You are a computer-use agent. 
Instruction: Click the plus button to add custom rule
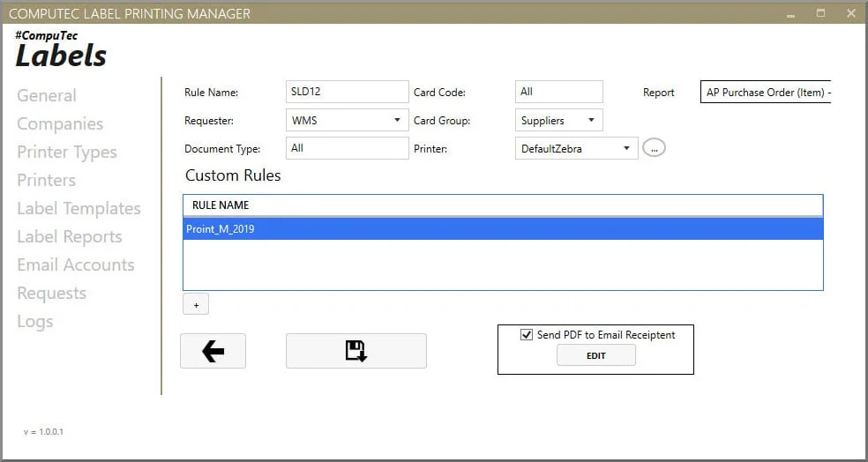tap(196, 305)
